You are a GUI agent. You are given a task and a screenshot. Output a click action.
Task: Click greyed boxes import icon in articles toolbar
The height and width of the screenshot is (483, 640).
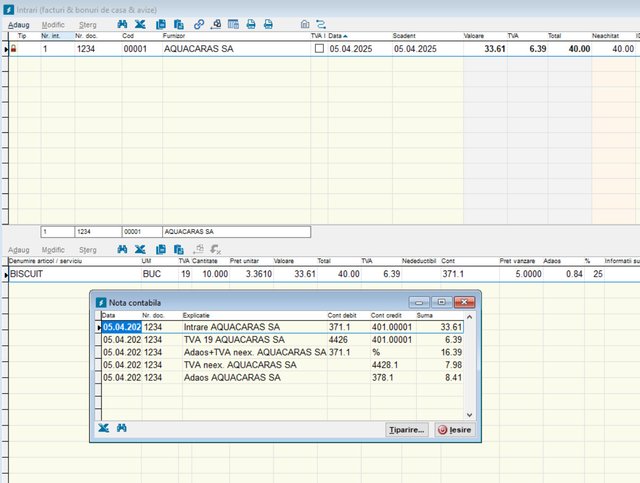(198, 249)
